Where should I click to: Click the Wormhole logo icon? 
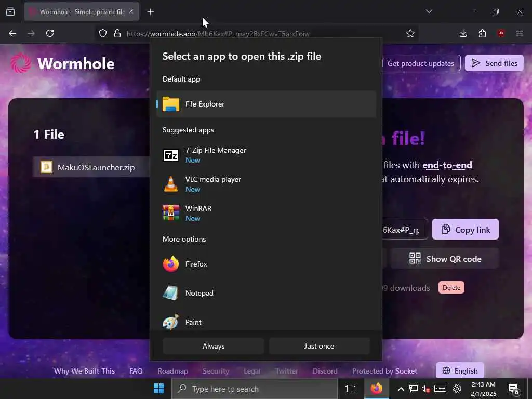[x=21, y=63]
